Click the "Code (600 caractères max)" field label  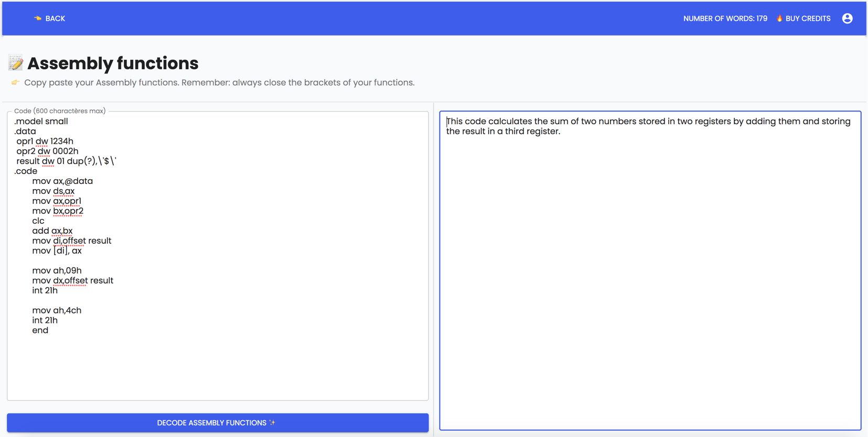tap(60, 111)
